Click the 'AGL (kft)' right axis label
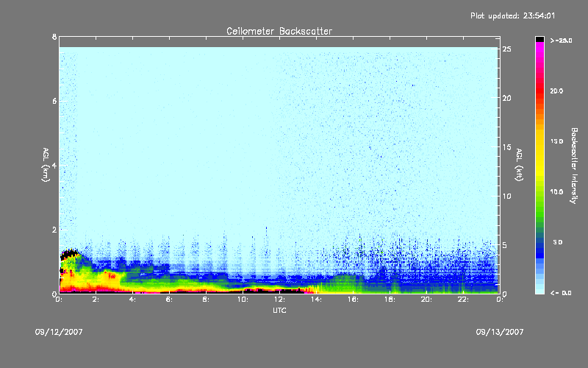 [519, 165]
